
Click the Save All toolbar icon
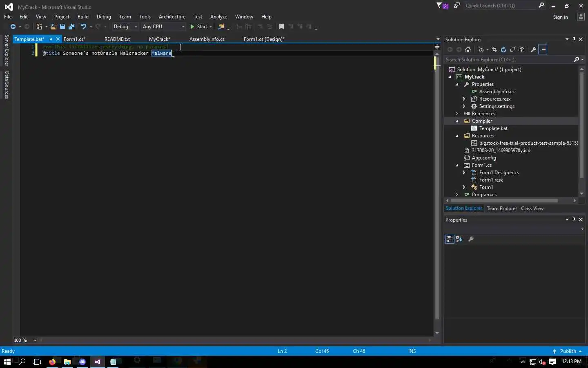pyautogui.click(x=71, y=27)
